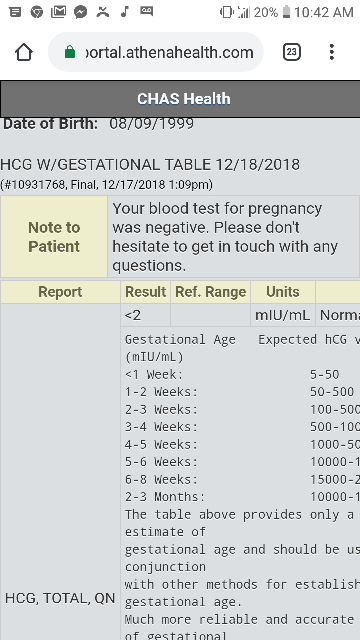The height and width of the screenshot is (640, 360).
Task: Tap the missed call notification icon
Action: tap(103, 12)
